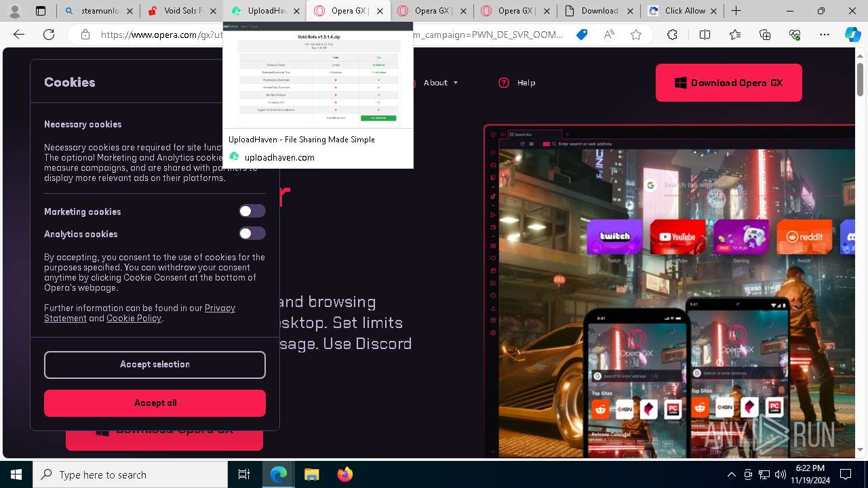Open the Windows notification center
Image resolution: width=868 pixels, height=488 pixels.
(846, 474)
